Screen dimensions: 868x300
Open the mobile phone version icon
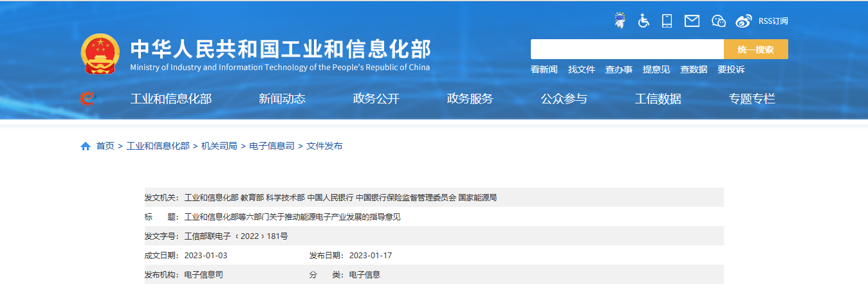(x=667, y=21)
